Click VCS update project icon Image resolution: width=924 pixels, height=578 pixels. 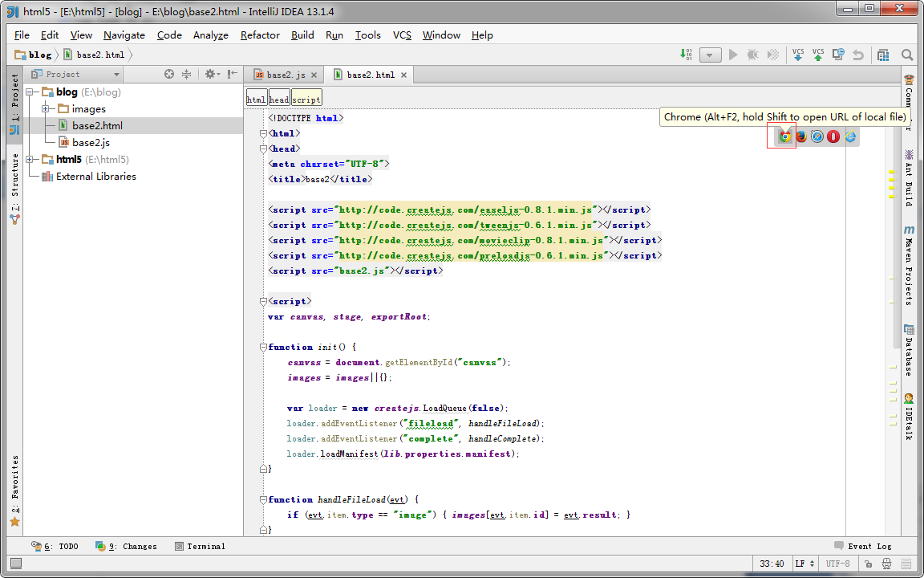pos(798,55)
